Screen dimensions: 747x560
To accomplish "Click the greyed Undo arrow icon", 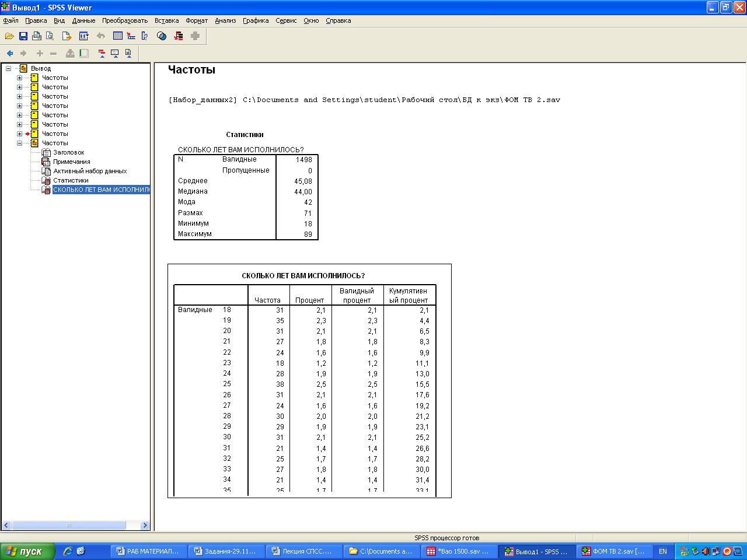I will pos(101,36).
